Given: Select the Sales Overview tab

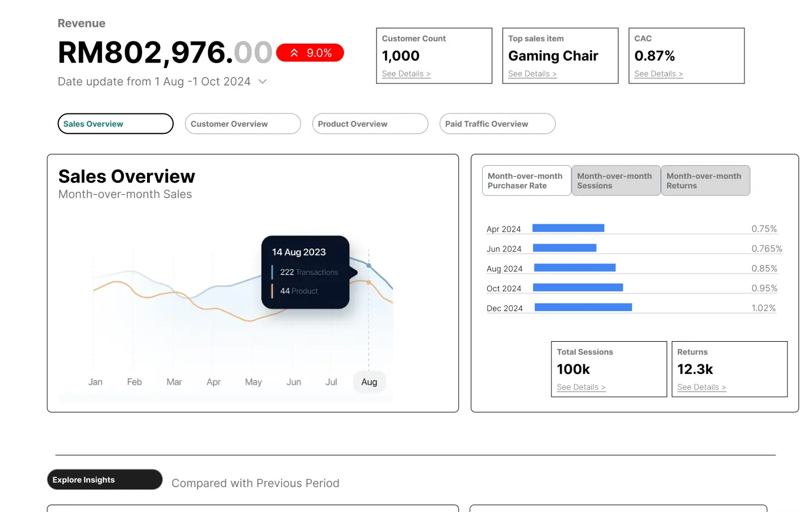Looking at the screenshot, I should [x=115, y=124].
